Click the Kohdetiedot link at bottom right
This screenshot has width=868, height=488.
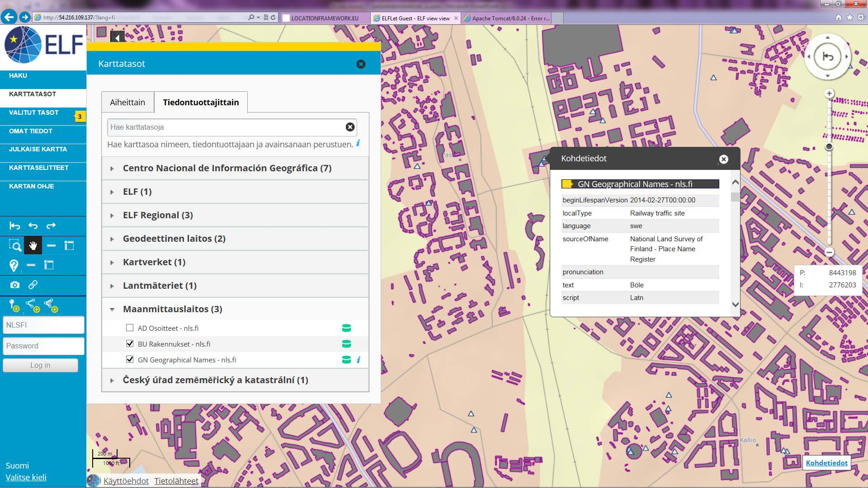tap(827, 463)
